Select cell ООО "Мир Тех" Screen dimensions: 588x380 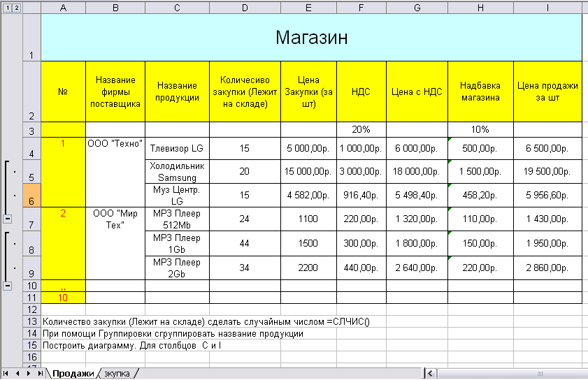point(115,243)
